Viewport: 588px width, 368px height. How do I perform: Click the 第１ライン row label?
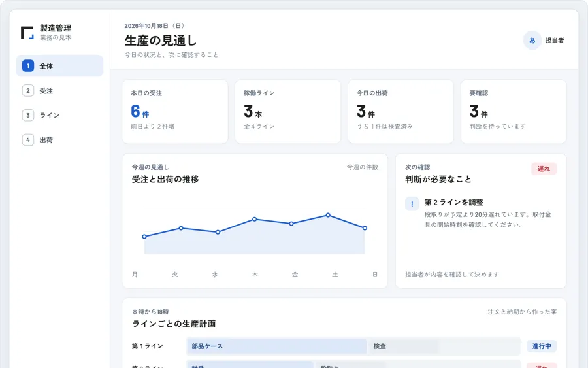pos(148,346)
